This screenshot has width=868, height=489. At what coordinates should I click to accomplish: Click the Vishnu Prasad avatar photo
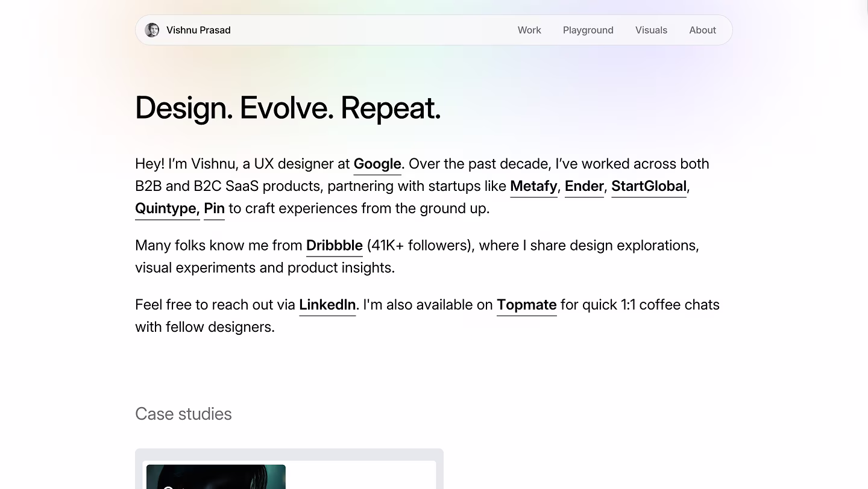[152, 30]
